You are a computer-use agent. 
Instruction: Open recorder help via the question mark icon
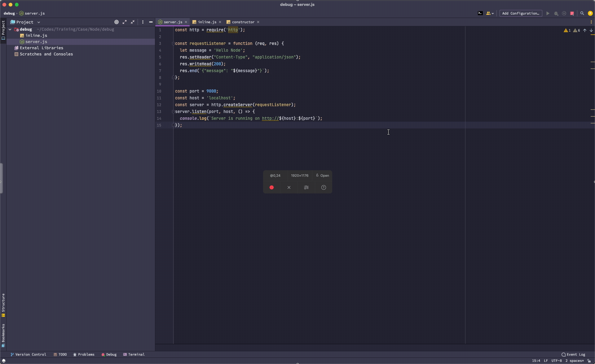(x=323, y=188)
